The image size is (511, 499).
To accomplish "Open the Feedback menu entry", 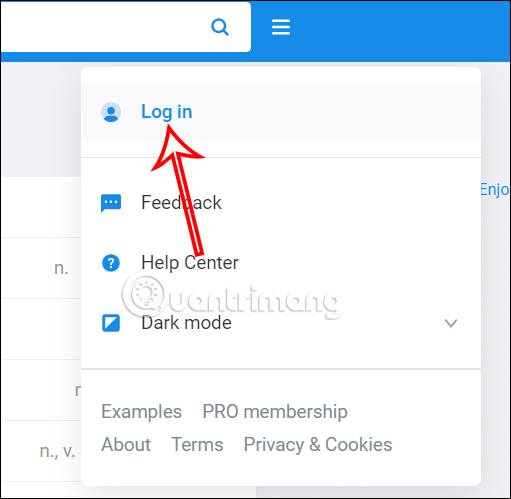I will click(x=281, y=203).
